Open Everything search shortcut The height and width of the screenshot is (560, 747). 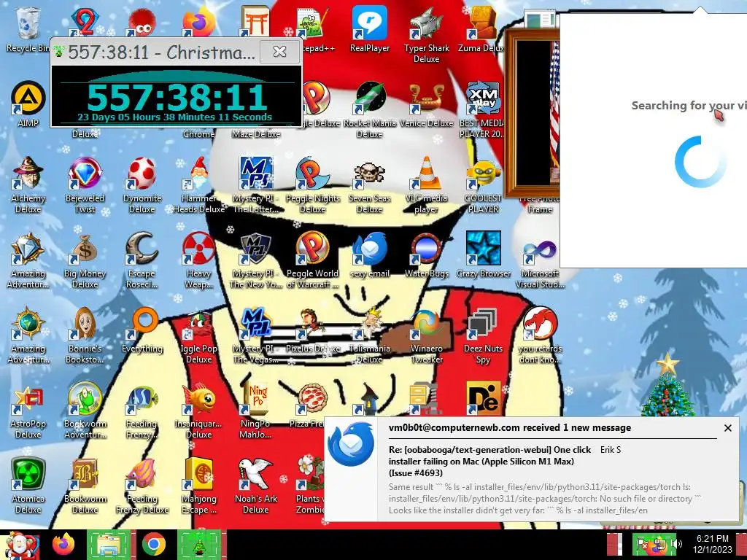pos(142,330)
